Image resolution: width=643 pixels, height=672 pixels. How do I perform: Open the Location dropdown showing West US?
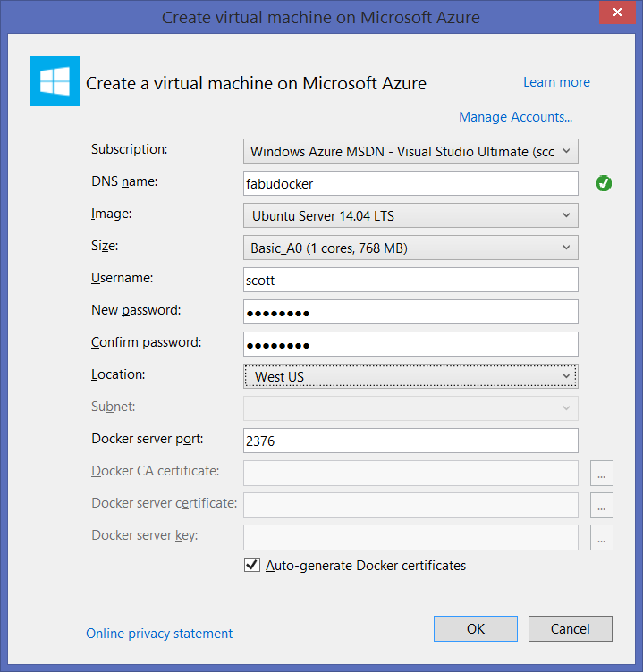[410, 376]
